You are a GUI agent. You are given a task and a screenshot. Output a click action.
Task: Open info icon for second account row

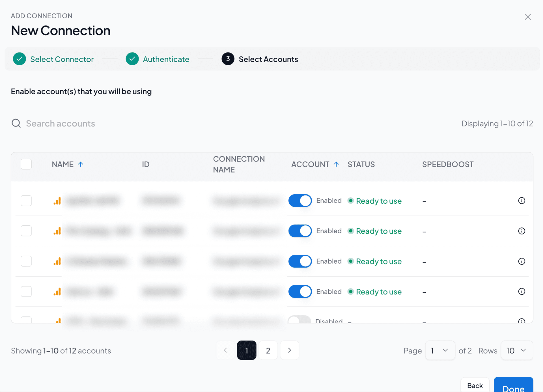point(522,231)
